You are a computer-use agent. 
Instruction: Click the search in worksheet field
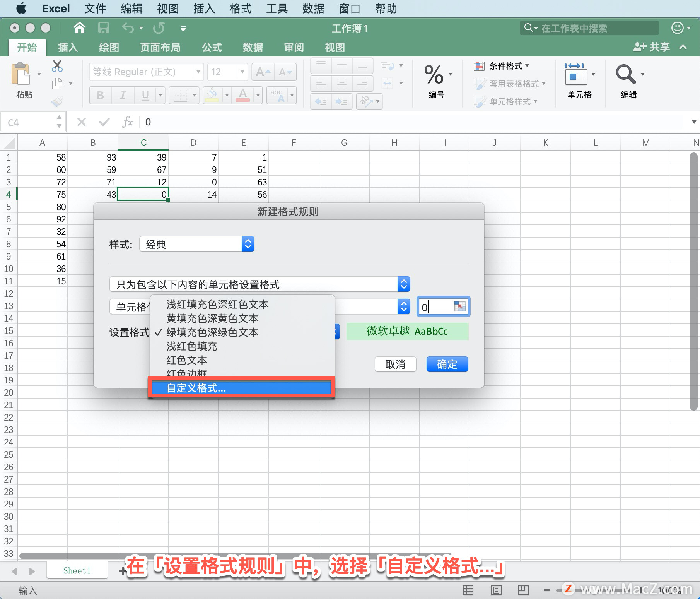click(x=589, y=28)
